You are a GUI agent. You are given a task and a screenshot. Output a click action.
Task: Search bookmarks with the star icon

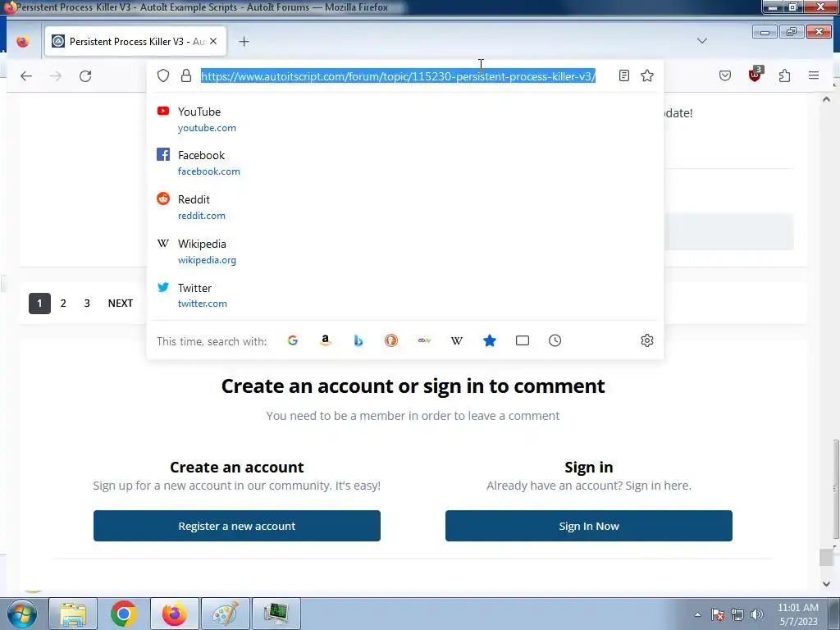[x=490, y=340]
